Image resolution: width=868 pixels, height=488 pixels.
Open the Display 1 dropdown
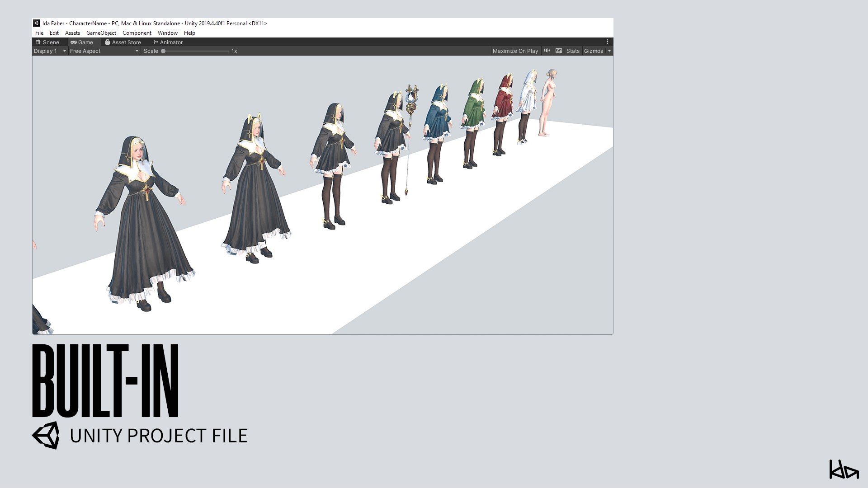click(50, 51)
